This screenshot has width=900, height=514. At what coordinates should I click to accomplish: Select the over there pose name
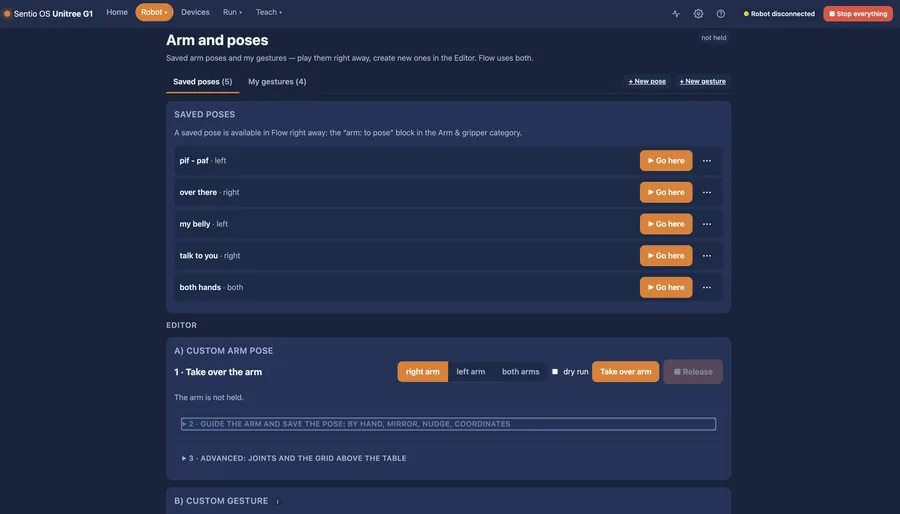click(198, 192)
